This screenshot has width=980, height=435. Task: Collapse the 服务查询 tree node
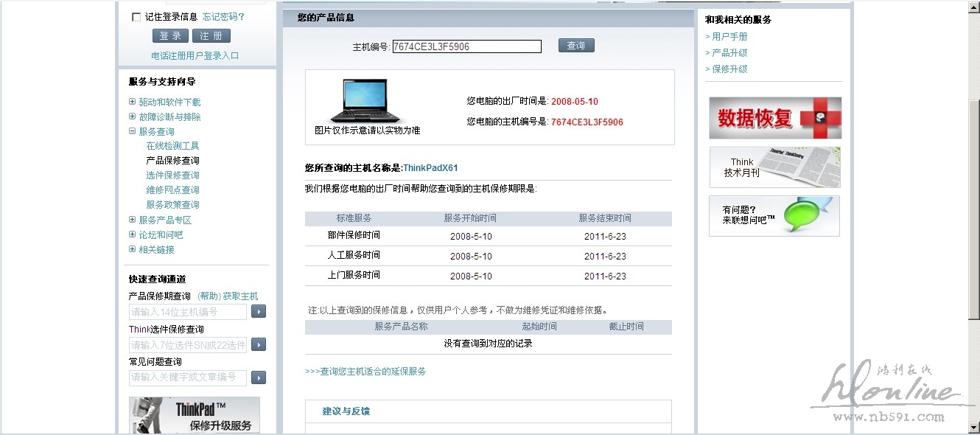pos(133,131)
